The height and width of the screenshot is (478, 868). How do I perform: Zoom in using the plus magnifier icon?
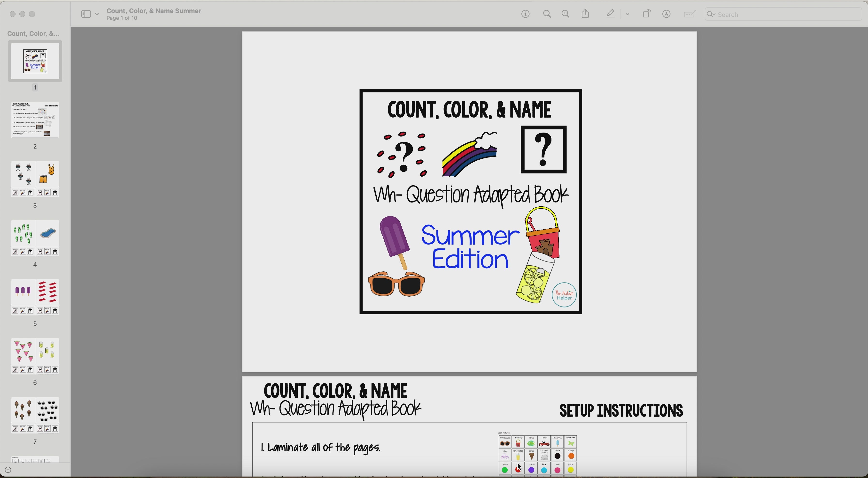click(x=566, y=14)
